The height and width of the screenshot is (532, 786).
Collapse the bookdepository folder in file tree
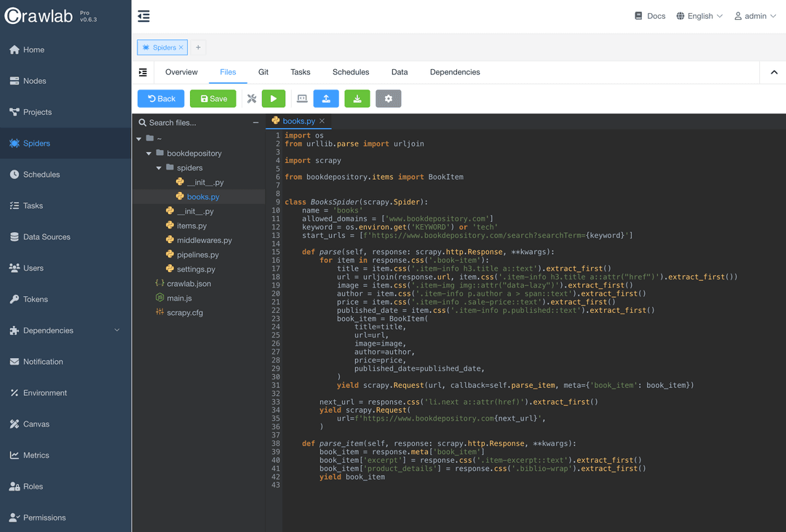(x=148, y=153)
